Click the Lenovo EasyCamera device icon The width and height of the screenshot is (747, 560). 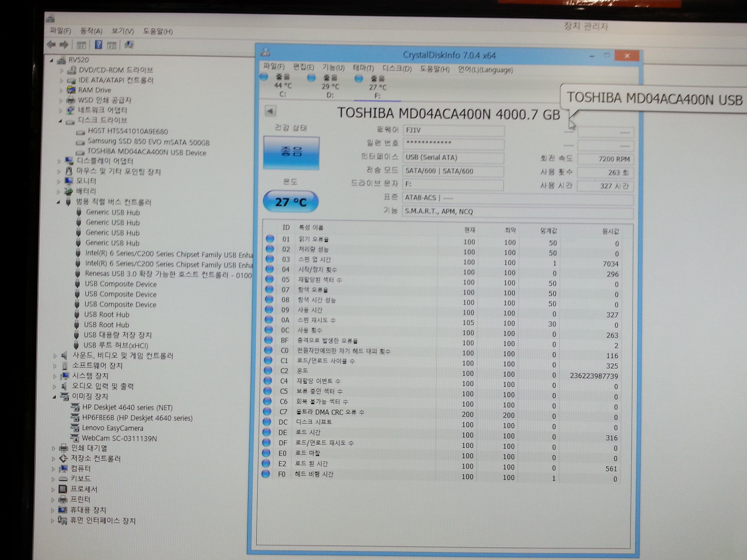click(x=75, y=428)
